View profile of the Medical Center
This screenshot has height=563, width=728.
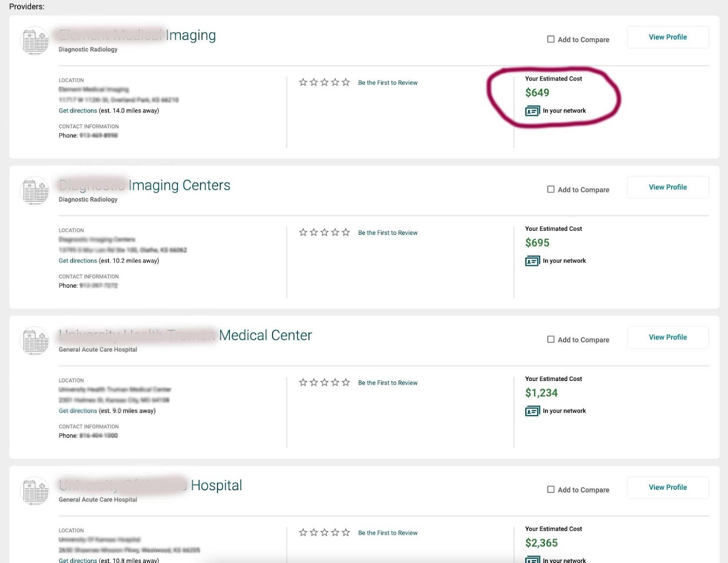[x=667, y=337]
